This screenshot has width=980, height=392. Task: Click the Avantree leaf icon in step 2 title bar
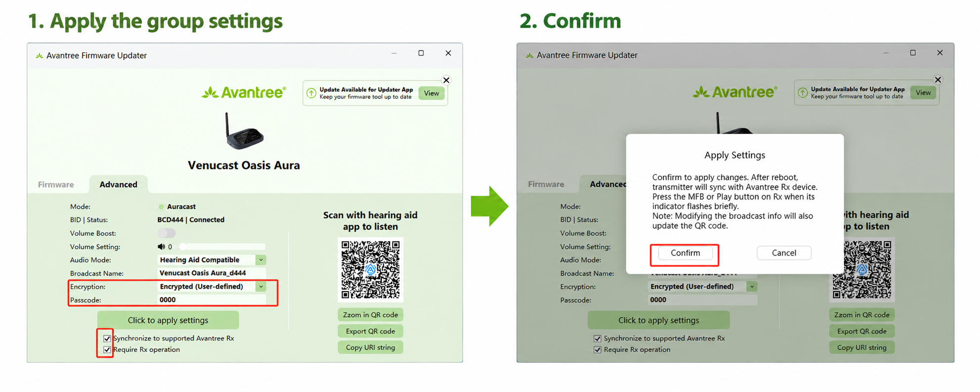[530, 55]
